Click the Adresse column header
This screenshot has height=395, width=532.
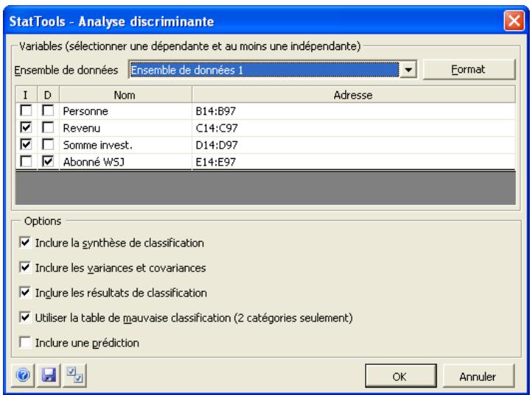(x=353, y=95)
